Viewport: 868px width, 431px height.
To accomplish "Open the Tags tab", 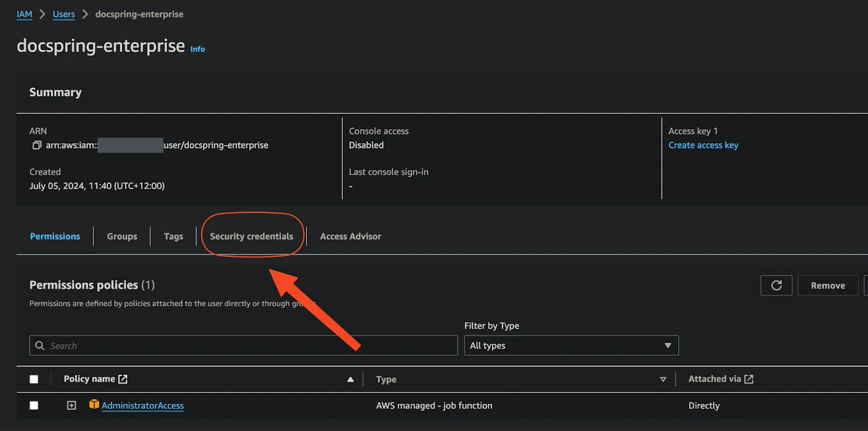I will point(174,236).
